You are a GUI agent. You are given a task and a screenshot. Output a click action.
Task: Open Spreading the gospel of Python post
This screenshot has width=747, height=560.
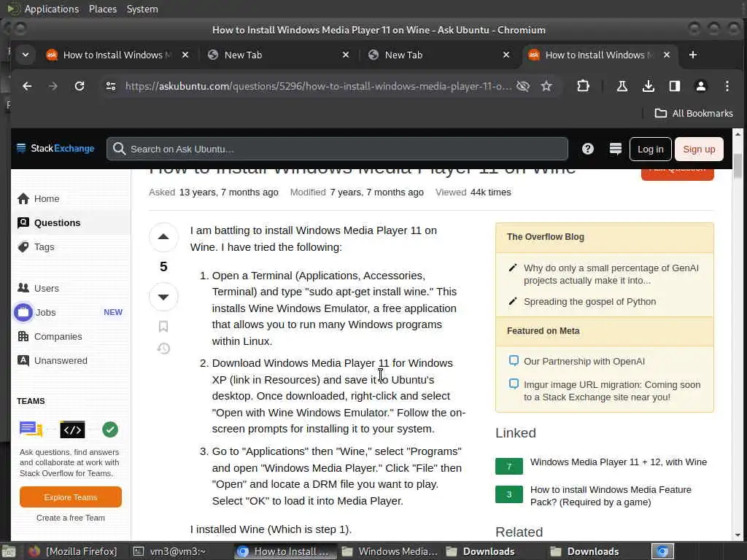point(589,301)
